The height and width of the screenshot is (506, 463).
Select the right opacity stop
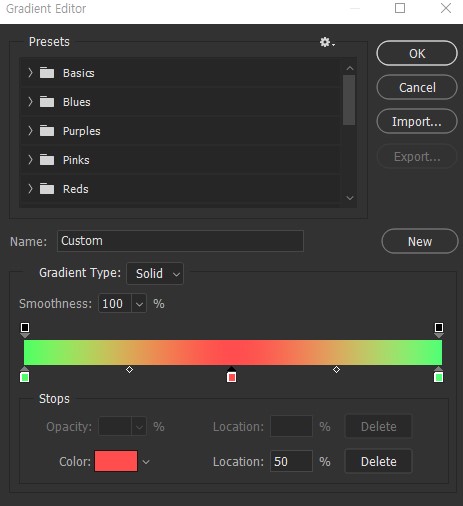[x=439, y=329]
